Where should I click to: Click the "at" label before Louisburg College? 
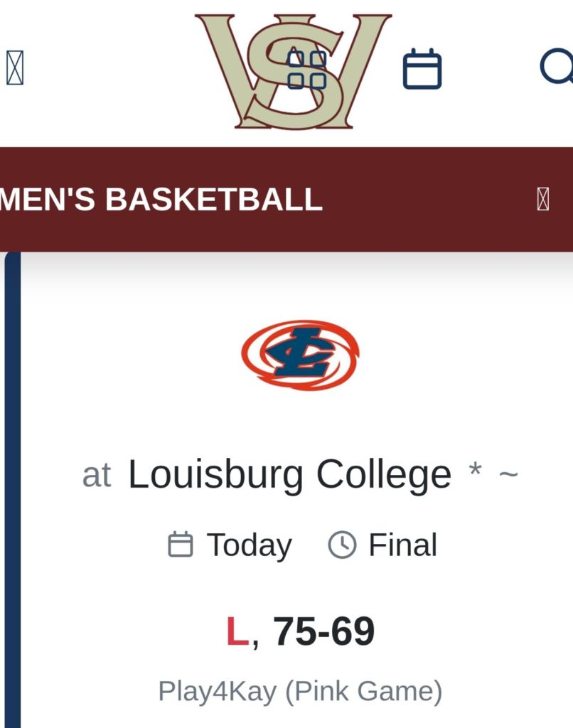97,476
